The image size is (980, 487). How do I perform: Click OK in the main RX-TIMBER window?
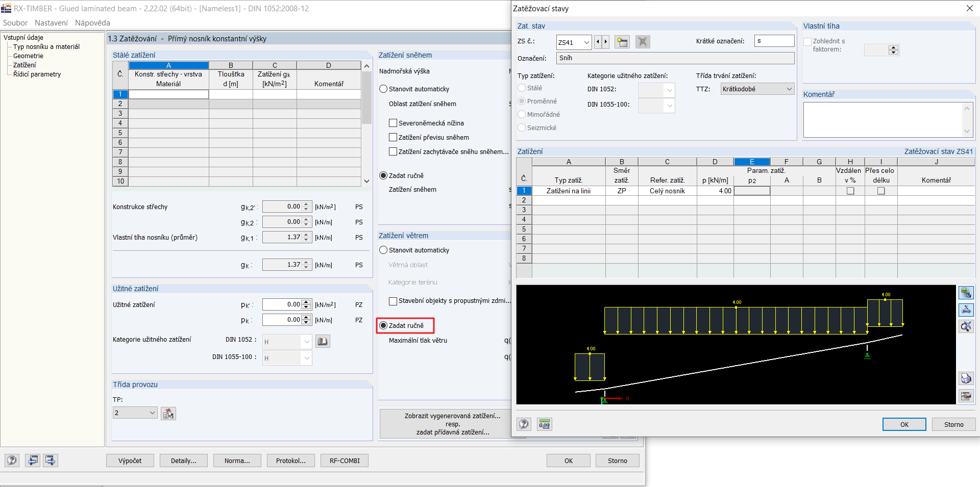[x=569, y=460]
